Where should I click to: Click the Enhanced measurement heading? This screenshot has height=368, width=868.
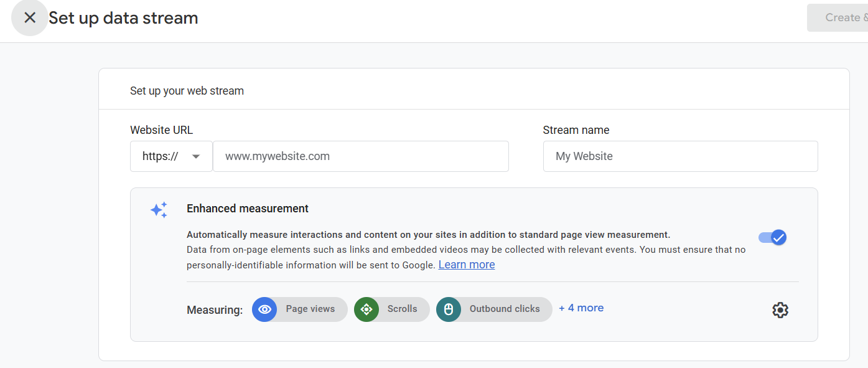pos(248,209)
